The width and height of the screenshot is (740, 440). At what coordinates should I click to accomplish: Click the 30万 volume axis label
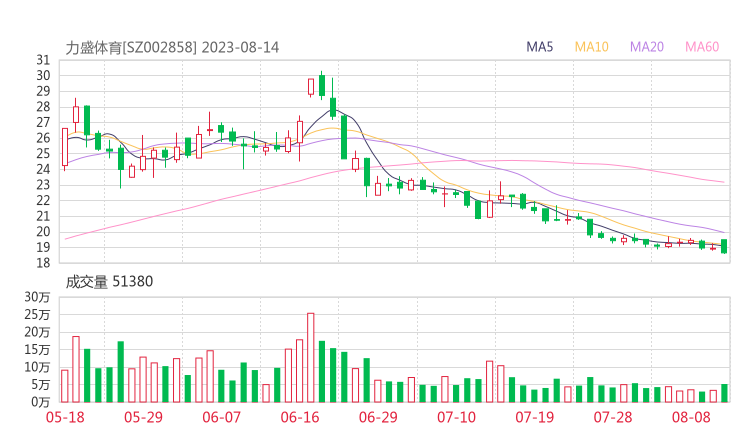point(37,297)
